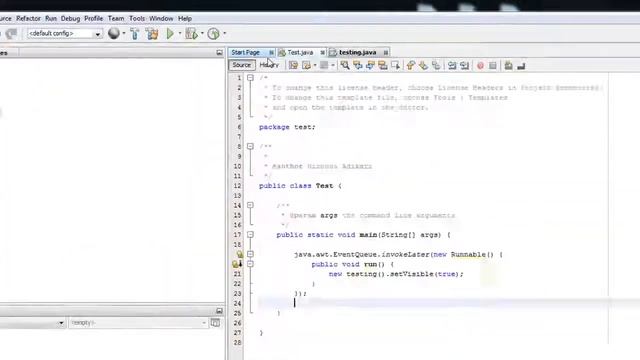
Task: Close the Start Page tab
Action: coord(271,53)
